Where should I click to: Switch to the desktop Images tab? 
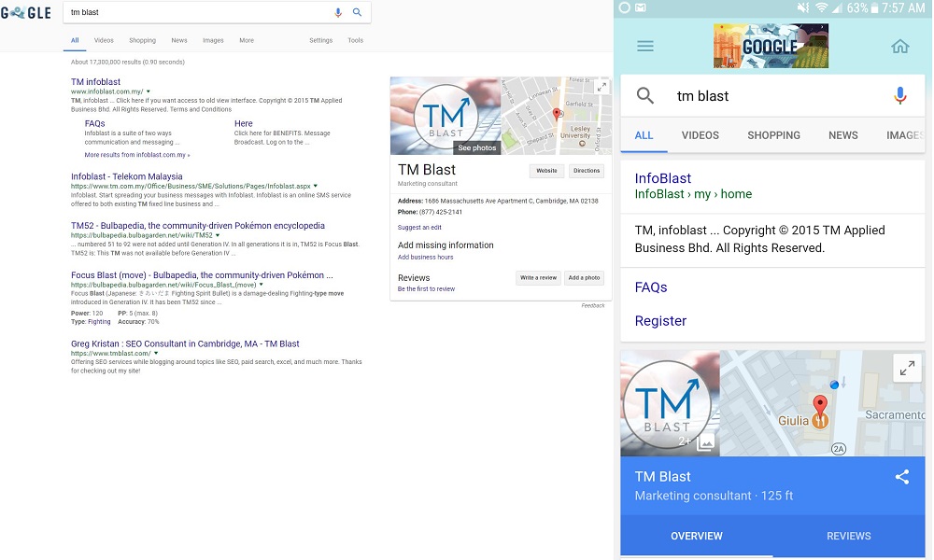click(213, 40)
